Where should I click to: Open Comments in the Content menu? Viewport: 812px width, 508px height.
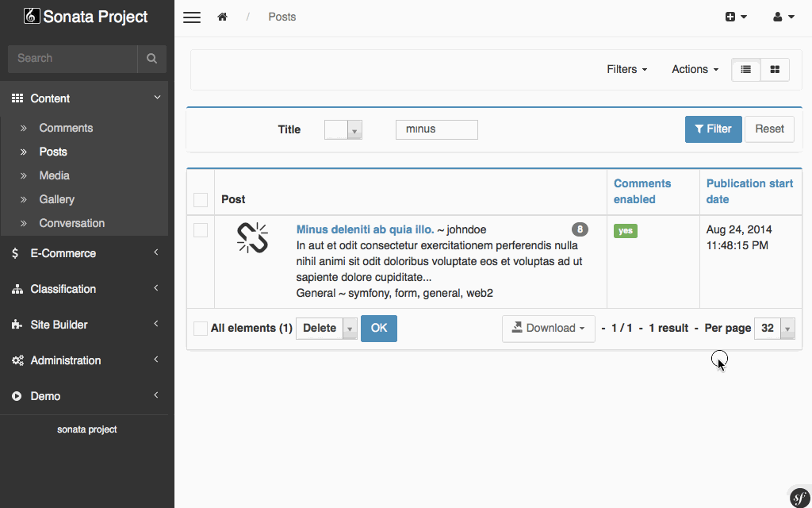pyautogui.click(x=66, y=128)
